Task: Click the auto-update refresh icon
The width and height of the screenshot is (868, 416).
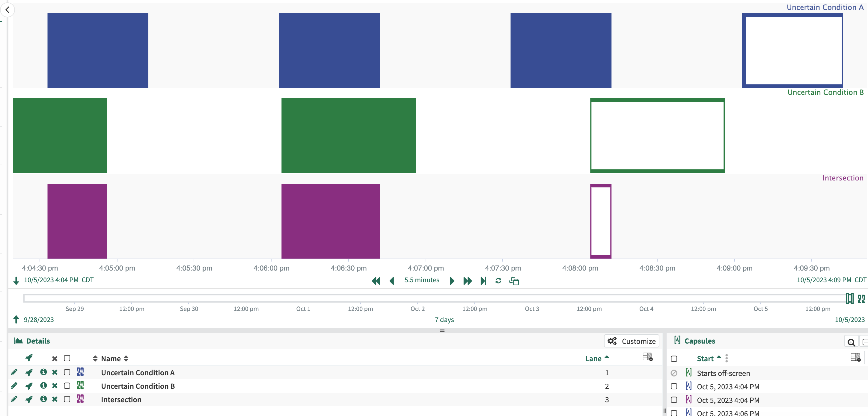Action: pyautogui.click(x=498, y=281)
